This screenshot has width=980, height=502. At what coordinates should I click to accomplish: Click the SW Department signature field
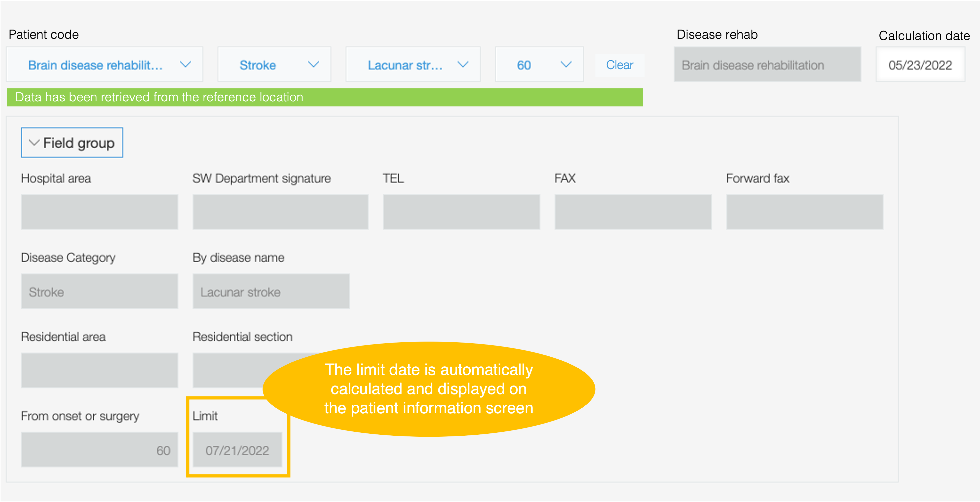click(280, 212)
